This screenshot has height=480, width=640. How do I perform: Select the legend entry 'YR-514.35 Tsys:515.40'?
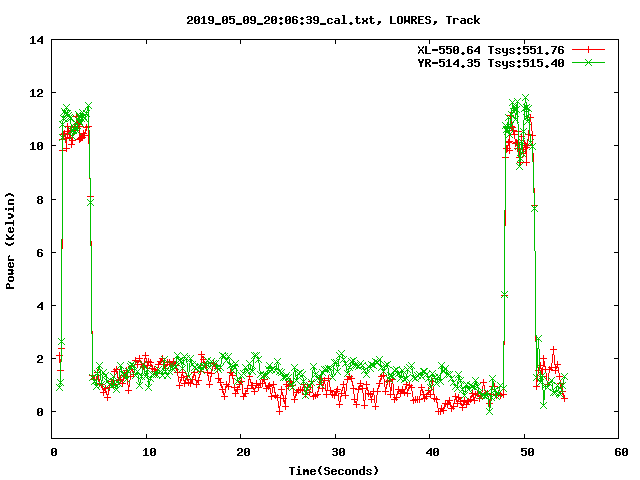(x=491, y=63)
